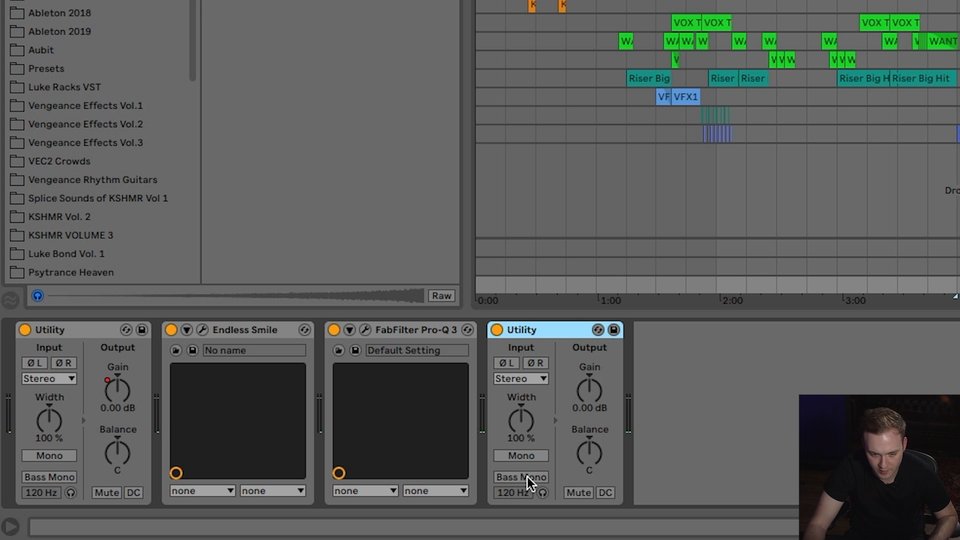
Task: Fold the Endless Smile device with the triangle
Action: pos(186,330)
